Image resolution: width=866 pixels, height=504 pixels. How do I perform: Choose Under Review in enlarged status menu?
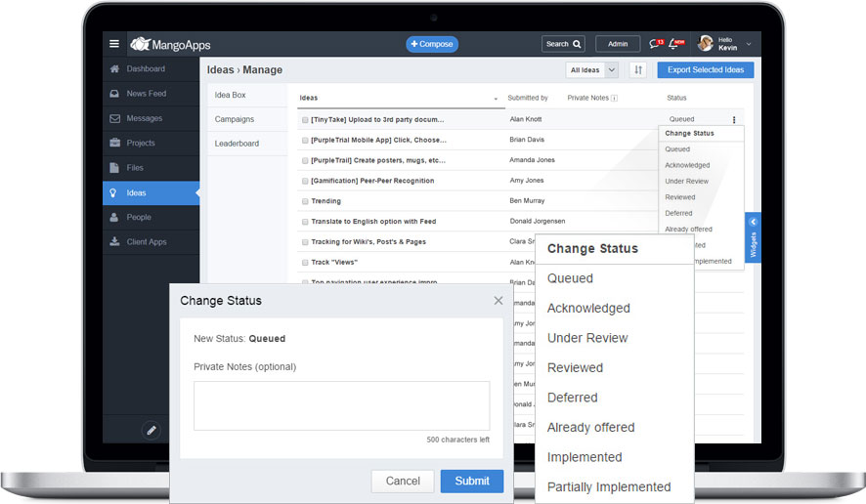pyautogui.click(x=587, y=338)
